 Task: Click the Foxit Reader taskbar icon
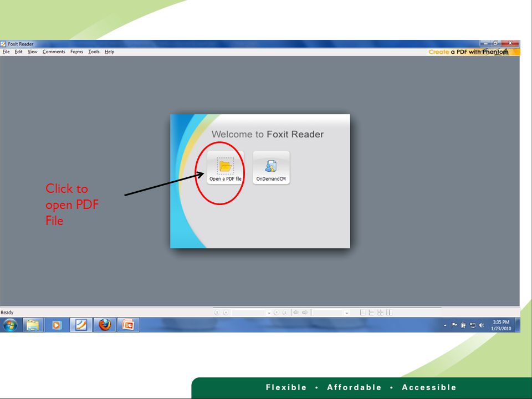tap(81, 325)
